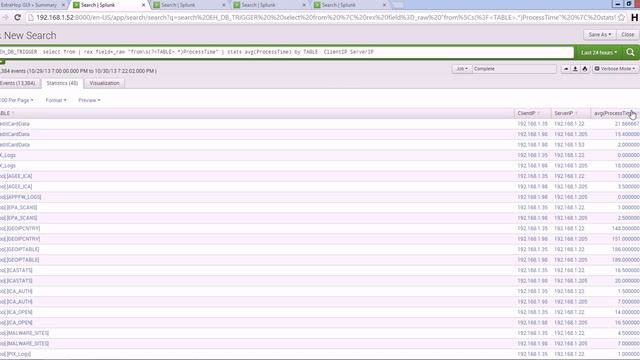This screenshot has height=360, width=640.
Task: Click the Print results icon
Action: tap(584, 69)
